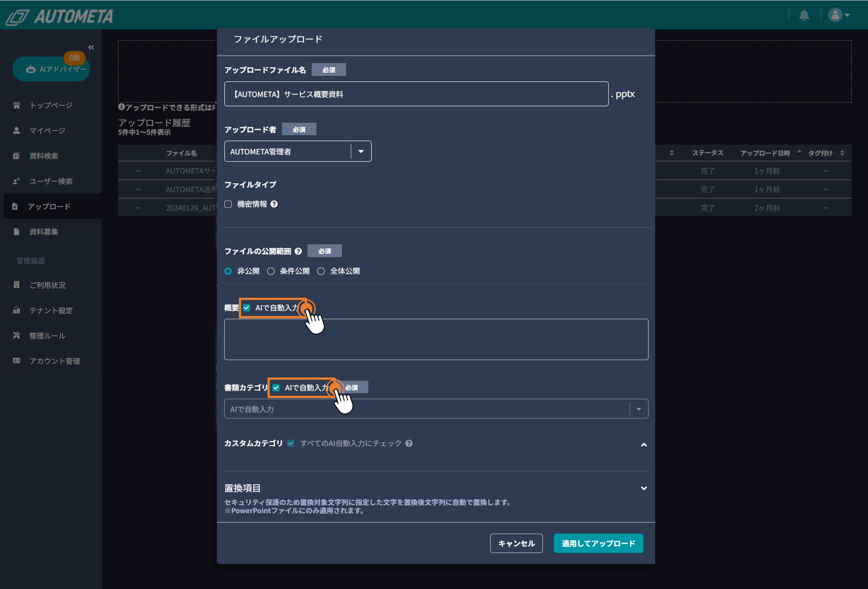This screenshot has width=868, height=589.
Task: Open 資料検索 in the sidebar
Action: coord(44,156)
